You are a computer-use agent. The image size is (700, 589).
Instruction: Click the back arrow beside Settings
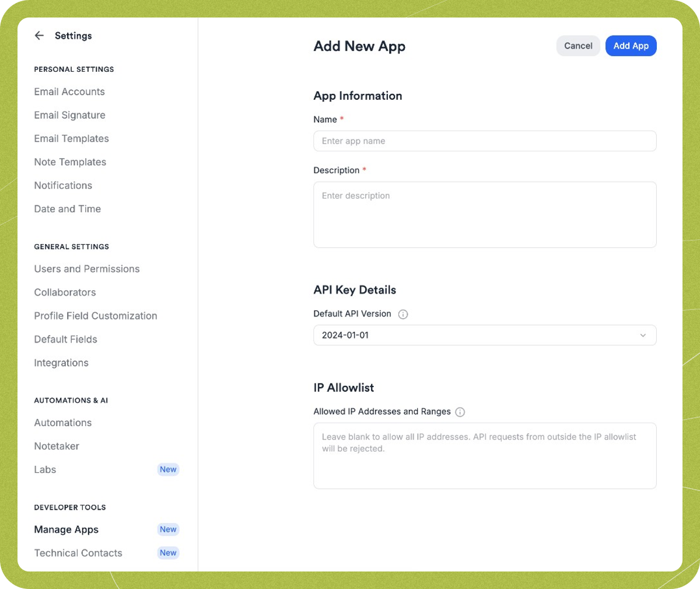(x=38, y=36)
